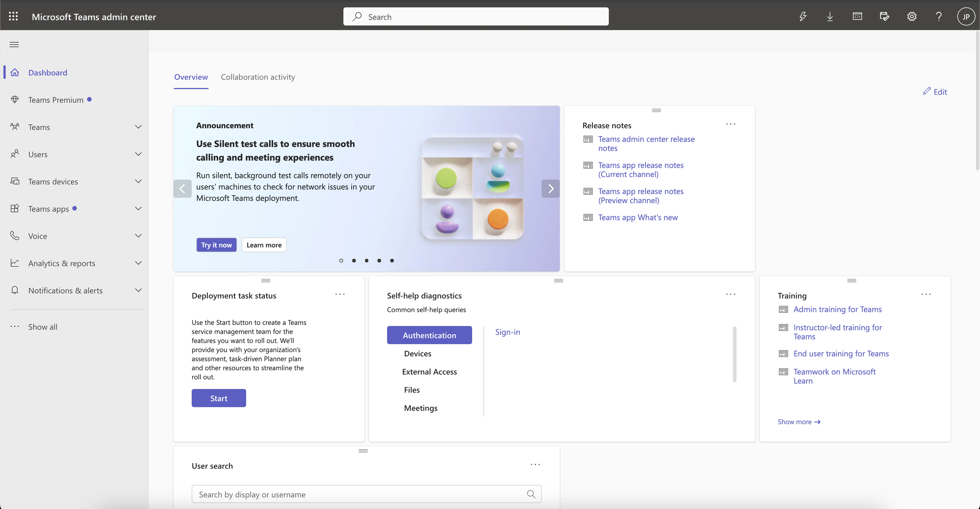Open End user training for Teams
The height and width of the screenshot is (509, 980).
click(841, 353)
